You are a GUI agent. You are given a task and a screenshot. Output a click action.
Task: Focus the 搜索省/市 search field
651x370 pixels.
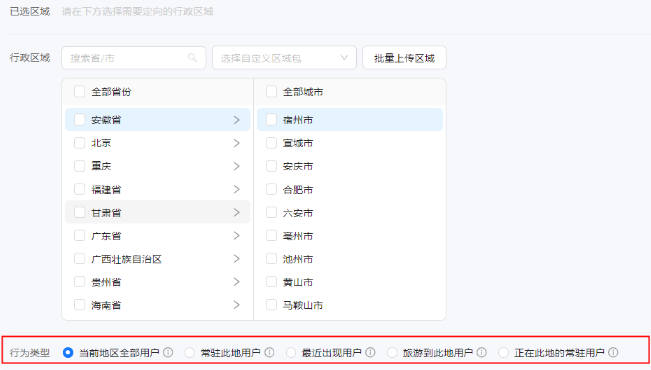tap(134, 58)
